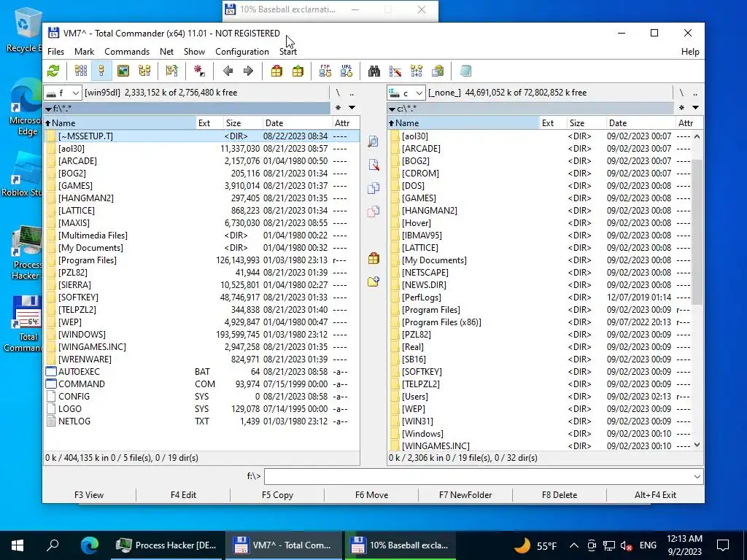The height and width of the screenshot is (560, 747).
Task: Select [WINDOWS] folder in left panel
Action: pos(201,334)
